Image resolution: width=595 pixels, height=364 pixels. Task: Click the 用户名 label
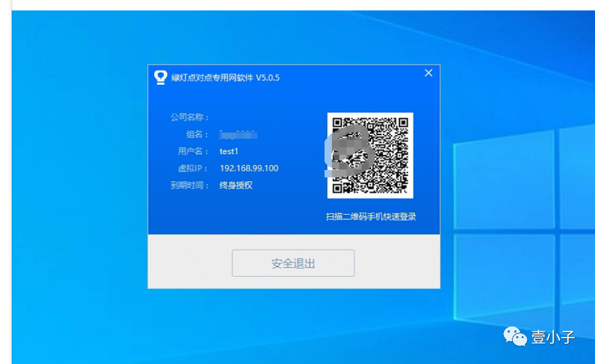pos(193,152)
